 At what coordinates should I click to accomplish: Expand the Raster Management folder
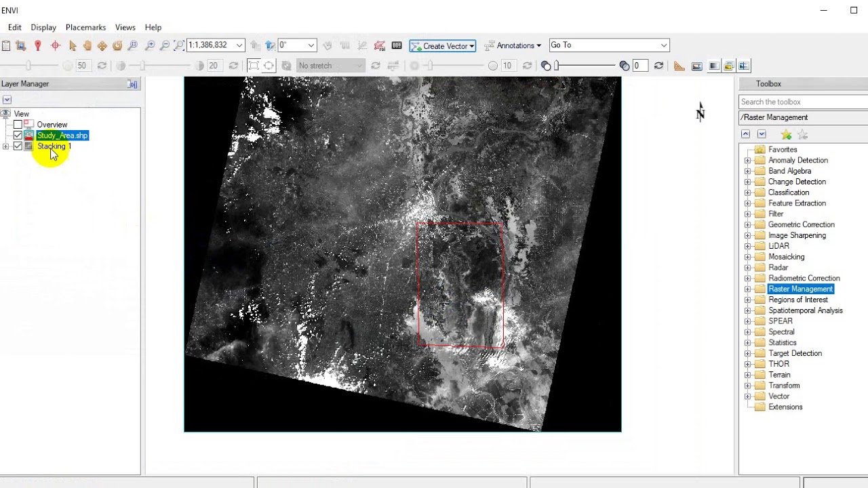747,289
